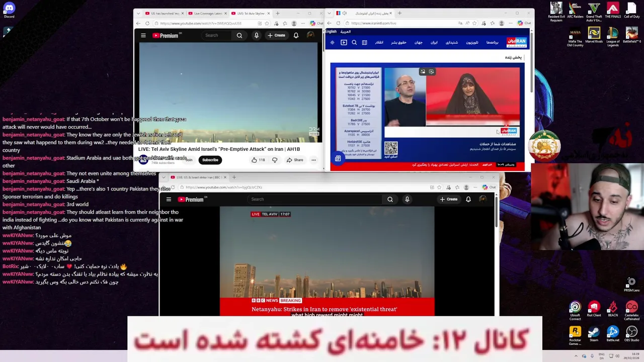The width and height of the screenshot is (644, 362).
Task: Open Copilot Chat in Iran International window
Action: tap(524, 23)
